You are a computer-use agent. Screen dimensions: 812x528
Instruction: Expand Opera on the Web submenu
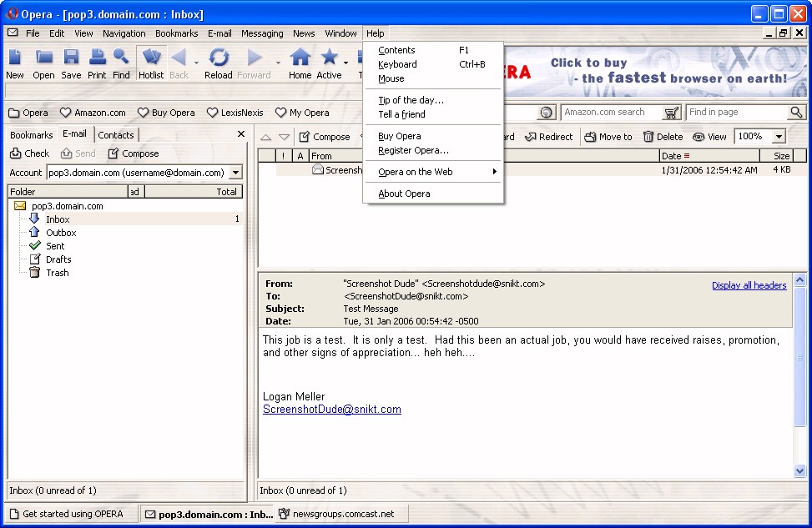click(433, 172)
